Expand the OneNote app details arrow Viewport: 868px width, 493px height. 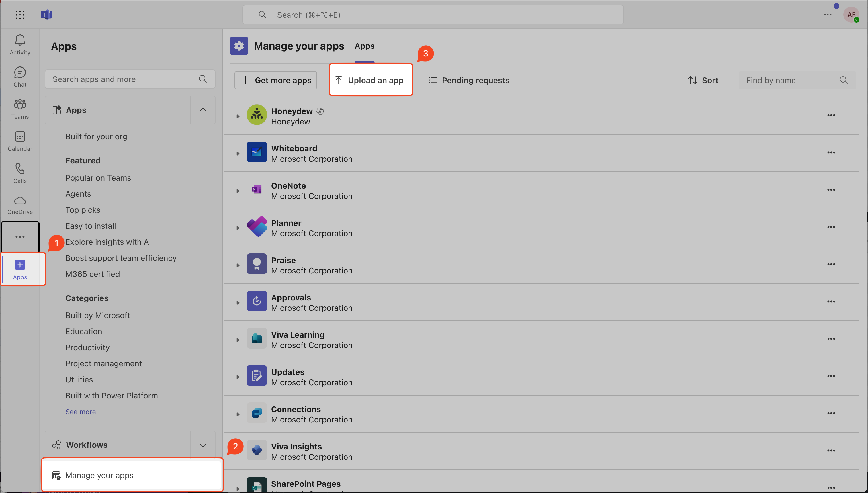pyautogui.click(x=238, y=191)
